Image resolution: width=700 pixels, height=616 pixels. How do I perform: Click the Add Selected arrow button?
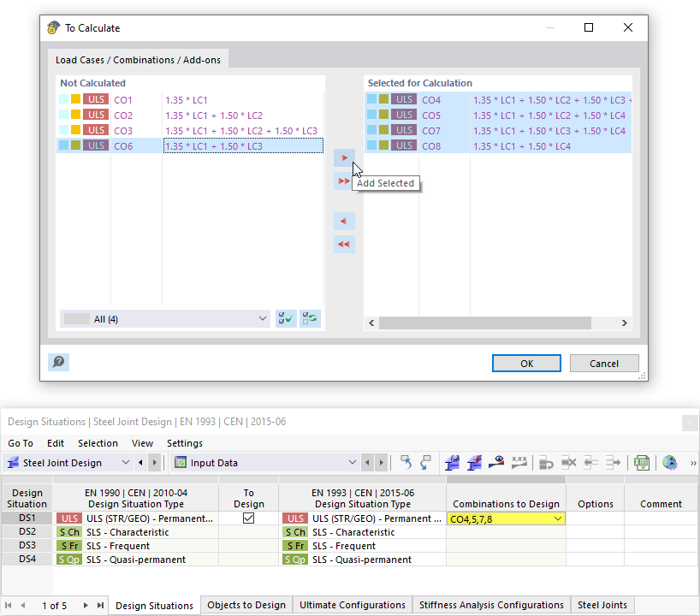344,157
